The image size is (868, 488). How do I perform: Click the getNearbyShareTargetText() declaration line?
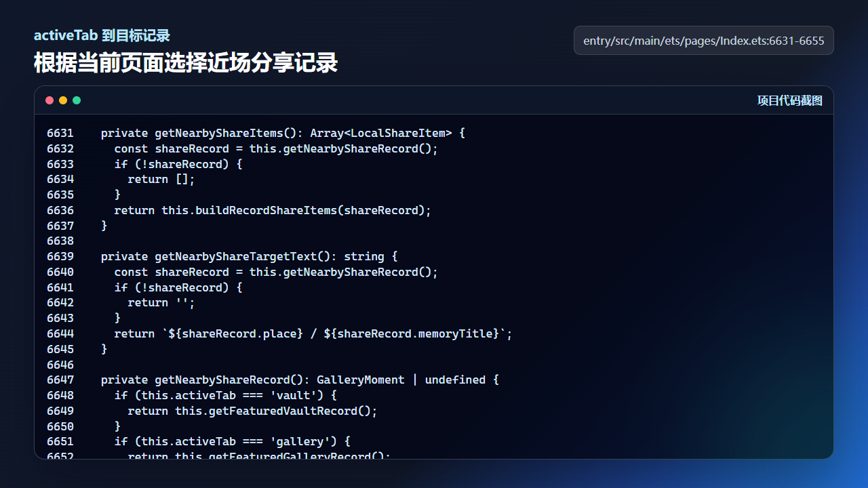(x=250, y=257)
